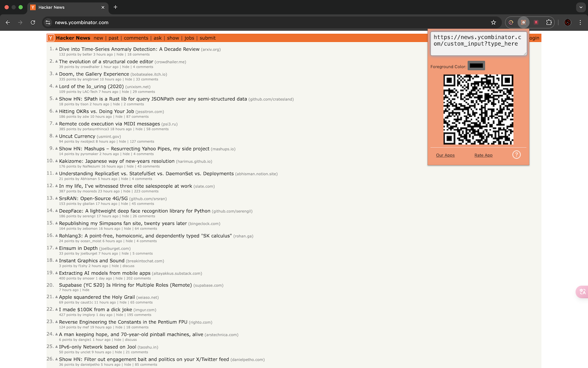
Task: Open the DeepFace face recognition library story
Action: pos(135,211)
